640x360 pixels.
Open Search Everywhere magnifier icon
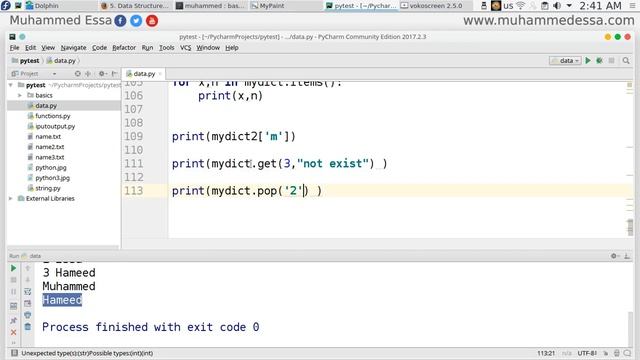[x=626, y=60]
